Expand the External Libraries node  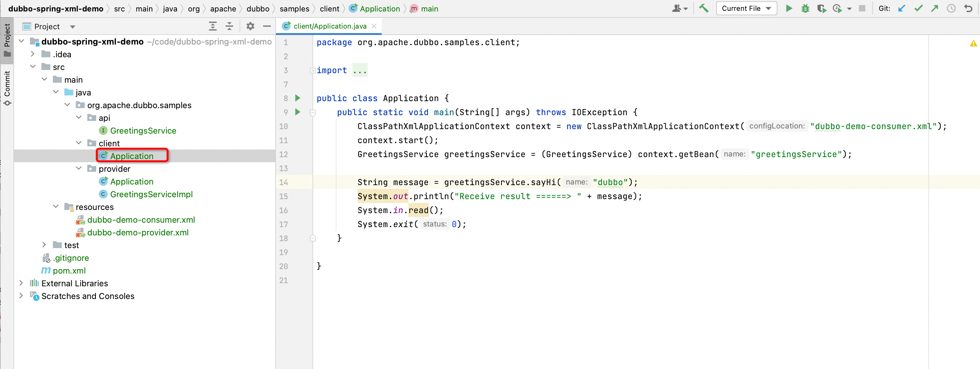(21, 283)
